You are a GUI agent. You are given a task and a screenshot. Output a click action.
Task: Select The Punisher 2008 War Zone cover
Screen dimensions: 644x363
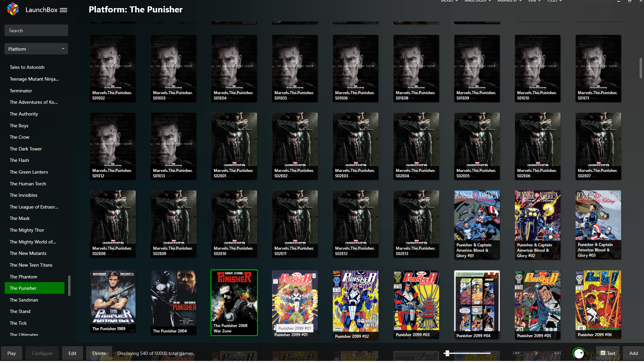coord(234,303)
